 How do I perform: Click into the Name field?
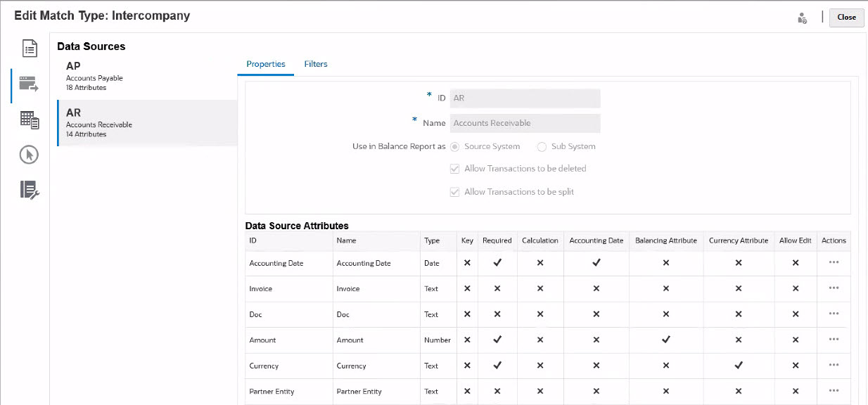pos(525,123)
